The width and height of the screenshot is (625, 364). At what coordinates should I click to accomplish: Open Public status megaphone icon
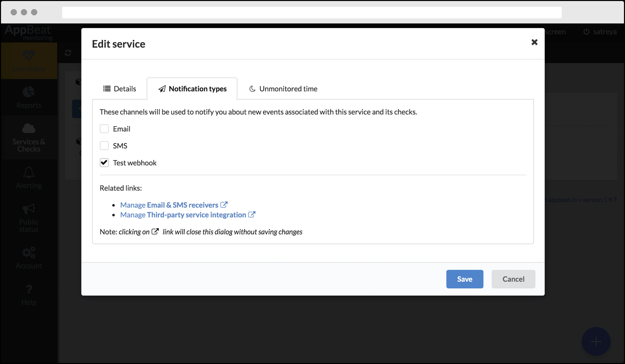coord(29,209)
